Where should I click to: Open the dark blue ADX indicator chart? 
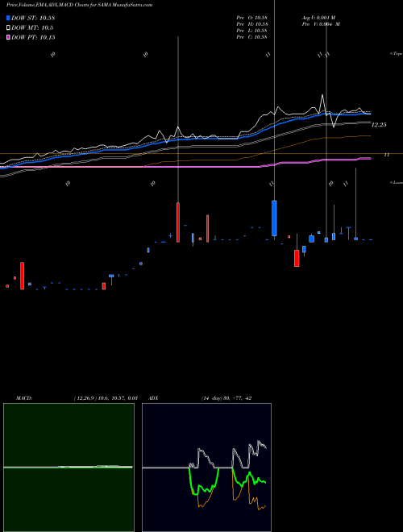click(206, 468)
